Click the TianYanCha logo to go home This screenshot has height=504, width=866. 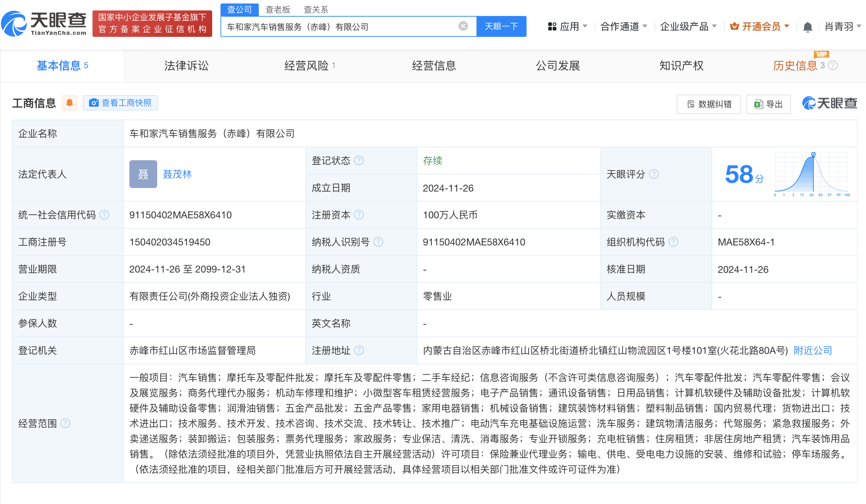44,24
